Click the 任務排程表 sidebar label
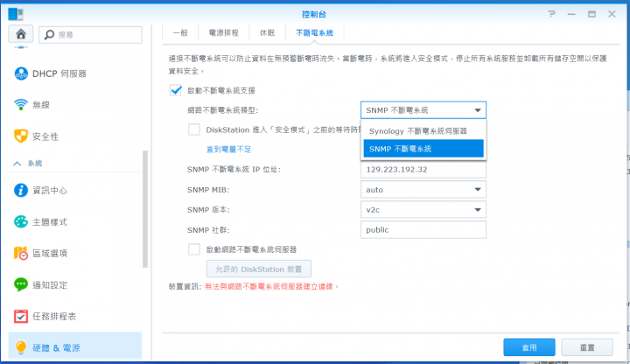The height and width of the screenshot is (364, 630). tap(54, 316)
